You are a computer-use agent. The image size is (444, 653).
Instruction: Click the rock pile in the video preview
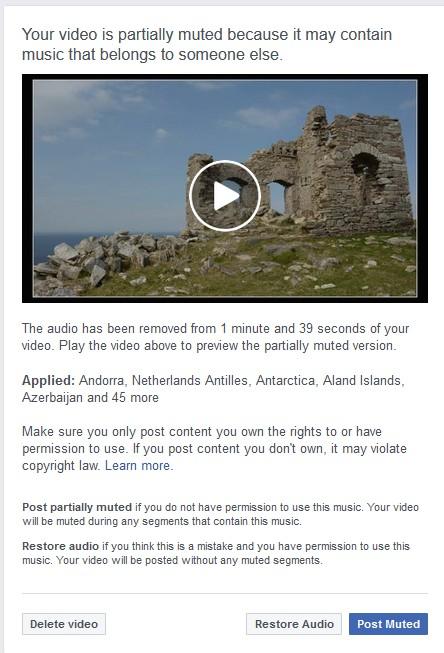[x=108, y=258]
